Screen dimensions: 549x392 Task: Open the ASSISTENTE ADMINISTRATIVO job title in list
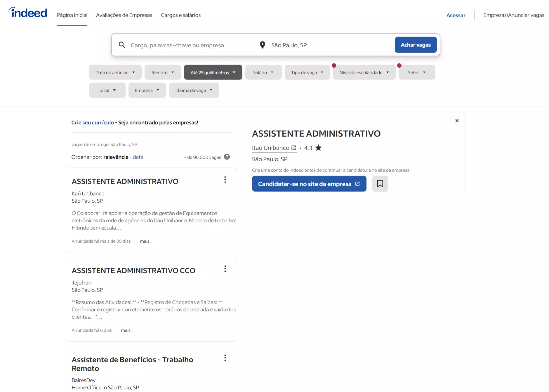[x=125, y=181]
